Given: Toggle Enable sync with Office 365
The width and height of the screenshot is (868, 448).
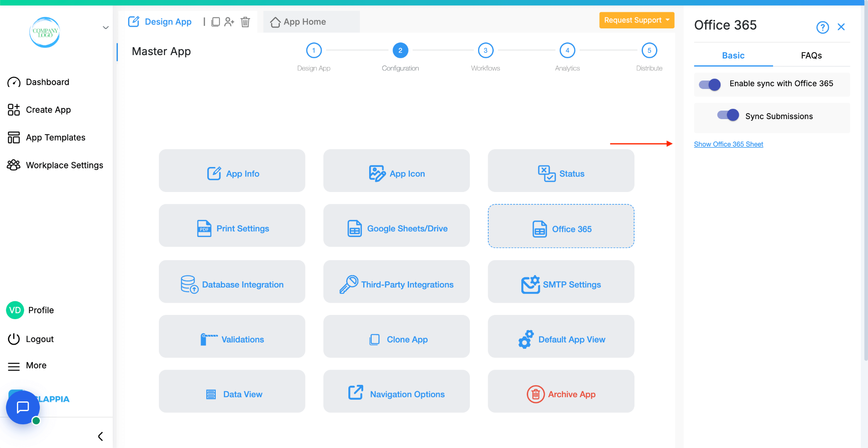Looking at the screenshot, I should [x=710, y=84].
